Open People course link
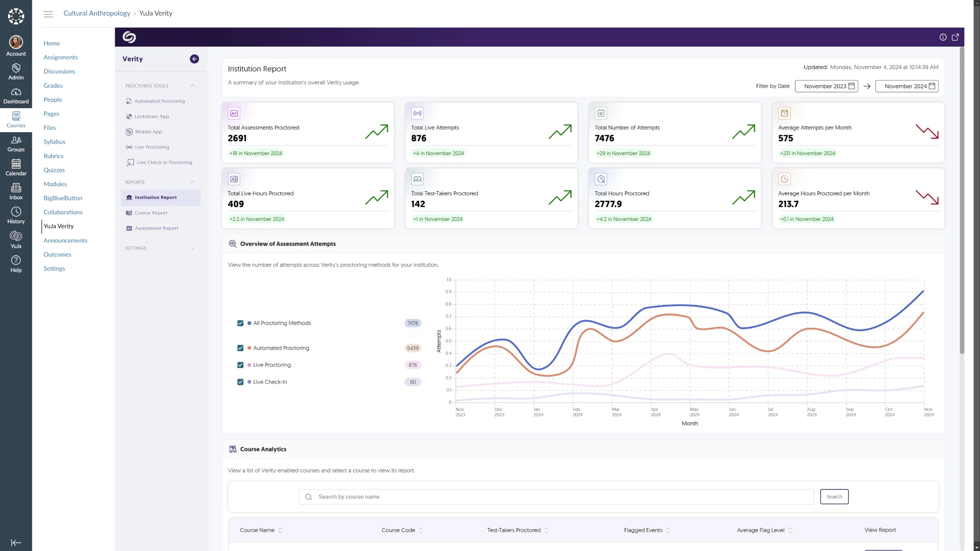The image size is (980, 551). (x=53, y=100)
